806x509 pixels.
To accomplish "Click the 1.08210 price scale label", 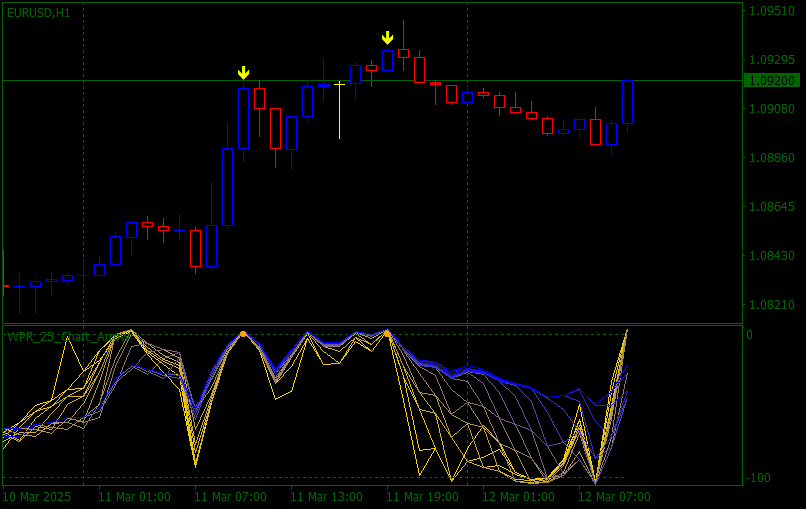I will coord(772,305).
